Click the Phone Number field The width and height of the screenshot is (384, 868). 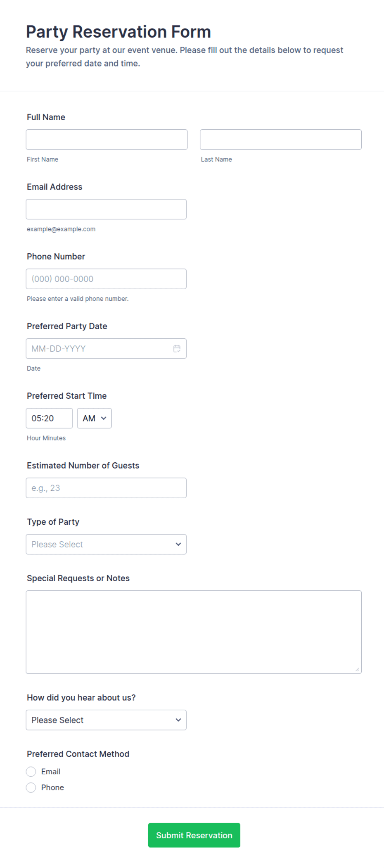(x=106, y=279)
